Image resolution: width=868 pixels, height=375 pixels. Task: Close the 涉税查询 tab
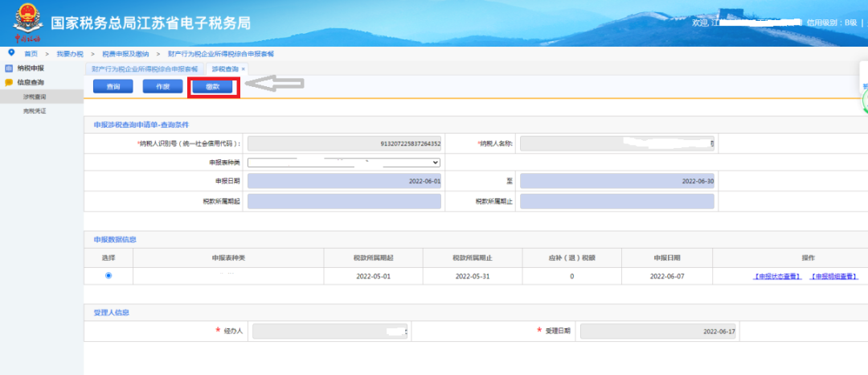244,69
